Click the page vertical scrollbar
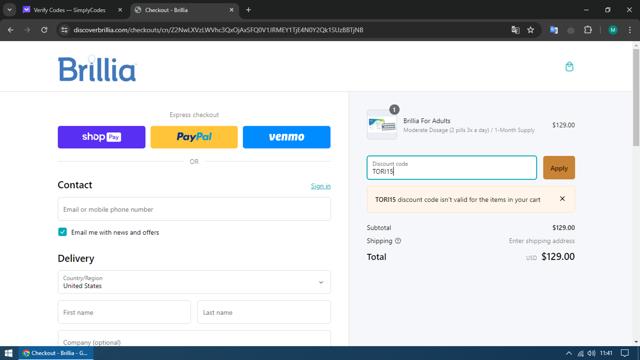Viewport: 640px width, 360px height. 636,98
